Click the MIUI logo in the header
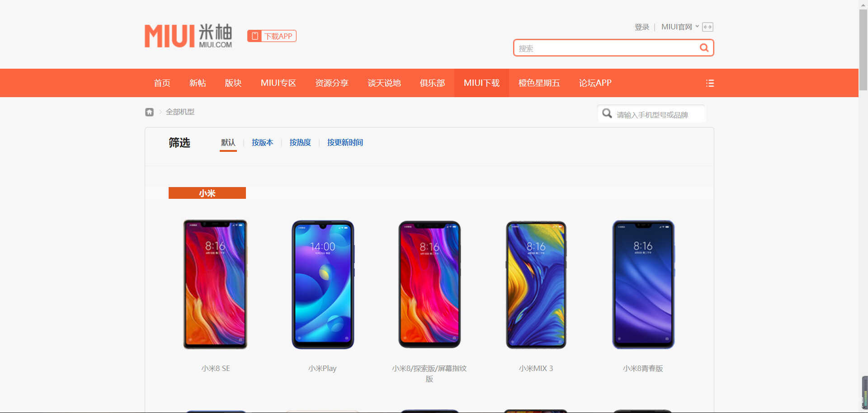 pos(188,36)
